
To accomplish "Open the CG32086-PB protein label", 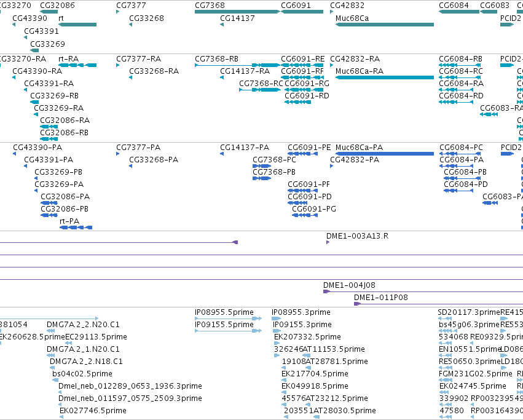I will pos(65,208).
